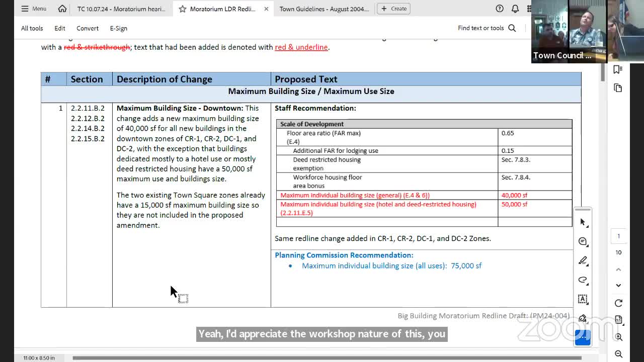Click the '0.65' FAR max value

coord(508,133)
